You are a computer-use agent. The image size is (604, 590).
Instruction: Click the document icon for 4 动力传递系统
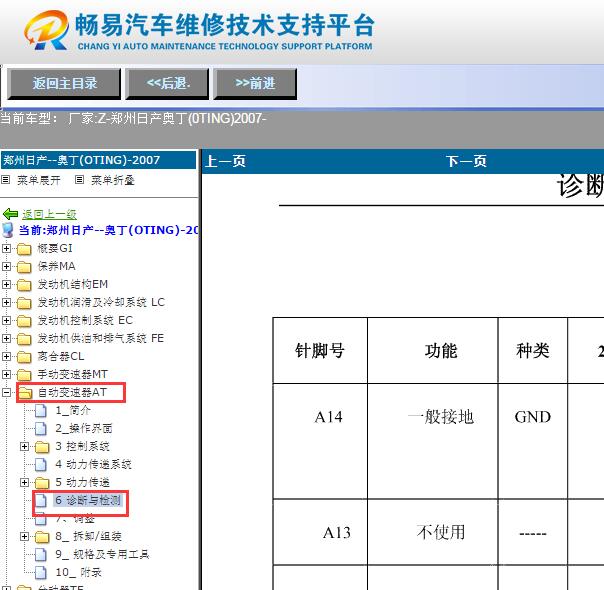[41, 464]
